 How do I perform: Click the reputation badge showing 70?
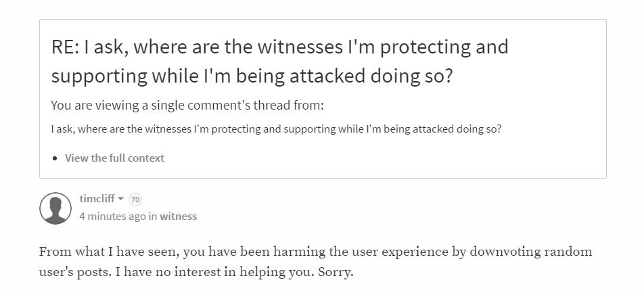pyautogui.click(x=135, y=200)
